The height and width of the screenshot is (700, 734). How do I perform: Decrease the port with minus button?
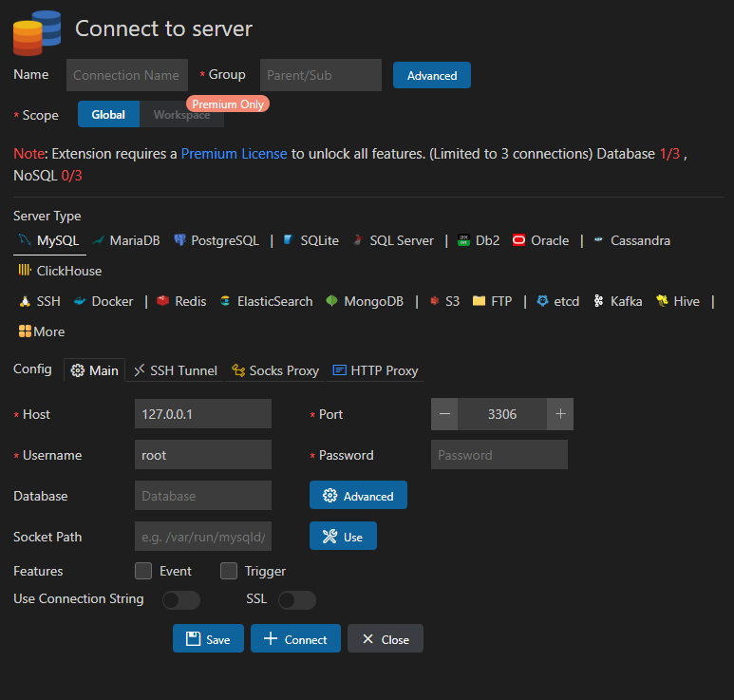tap(444, 414)
